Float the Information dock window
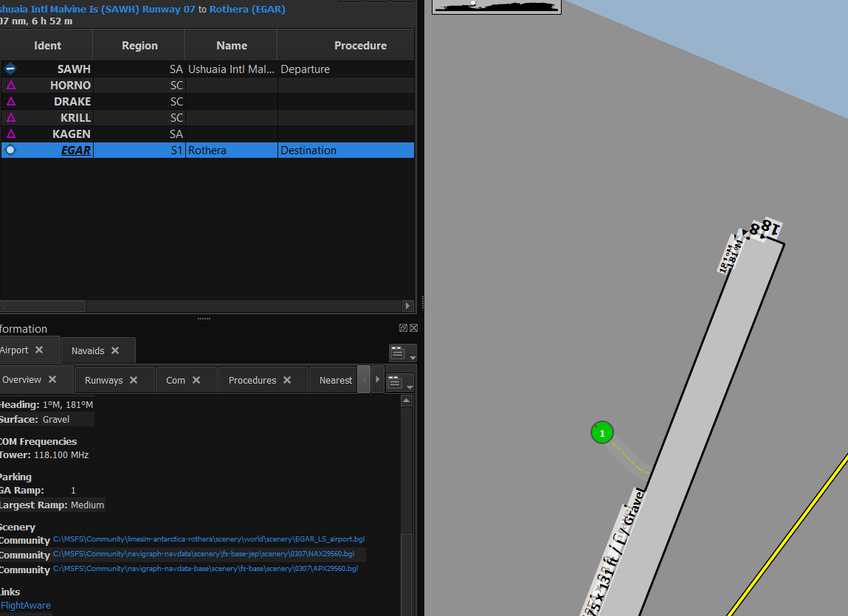The image size is (848, 616). click(x=403, y=328)
